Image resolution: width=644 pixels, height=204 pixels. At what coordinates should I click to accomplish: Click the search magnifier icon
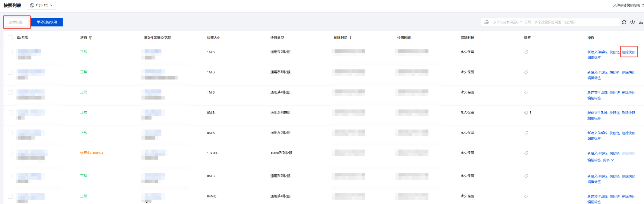click(x=487, y=22)
